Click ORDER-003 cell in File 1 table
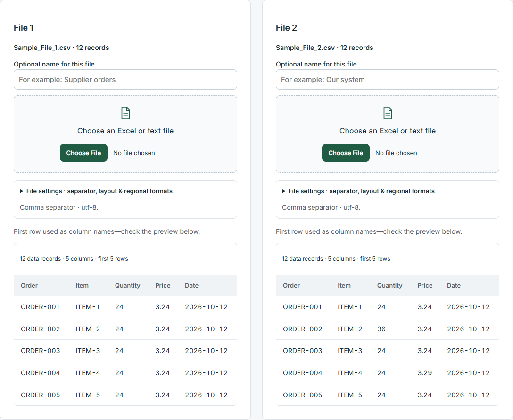 click(x=40, y=351)
